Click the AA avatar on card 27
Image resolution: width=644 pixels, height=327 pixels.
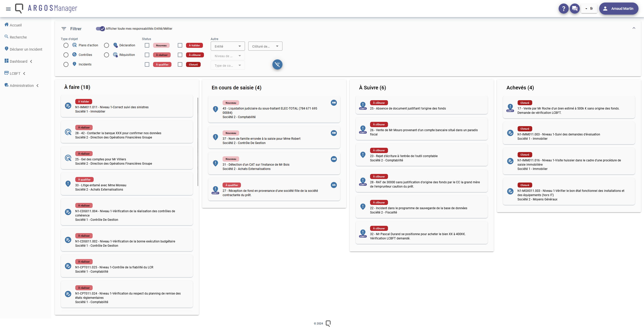pos(334,185)
